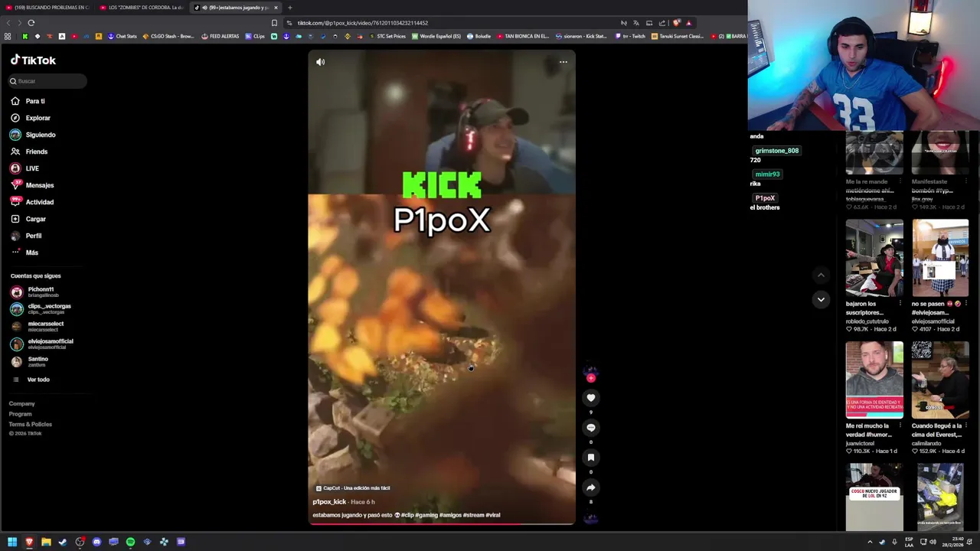Open 'no se pasen' video thumbnail
The image size is (980, 551).
(940, 258)
